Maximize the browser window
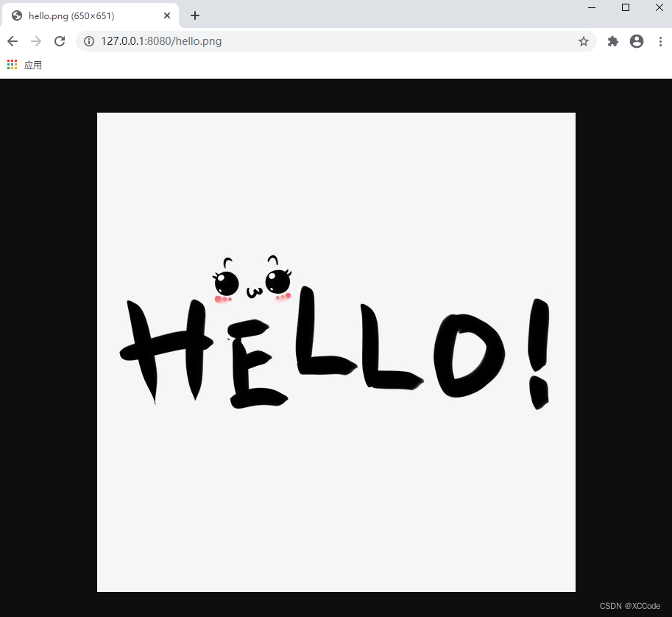Viewport: 672px width, 617px height. (x=626, y=7)
